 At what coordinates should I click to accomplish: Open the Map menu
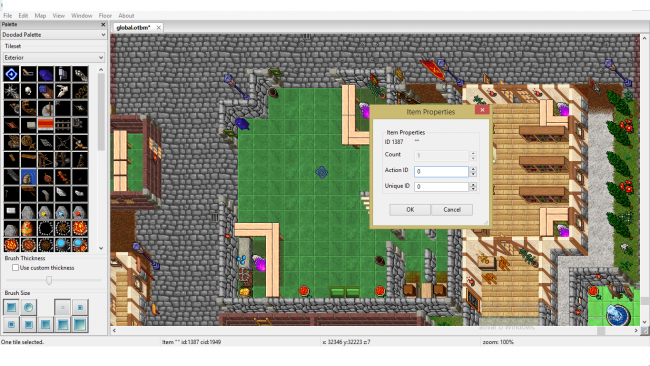click(40, 16)
